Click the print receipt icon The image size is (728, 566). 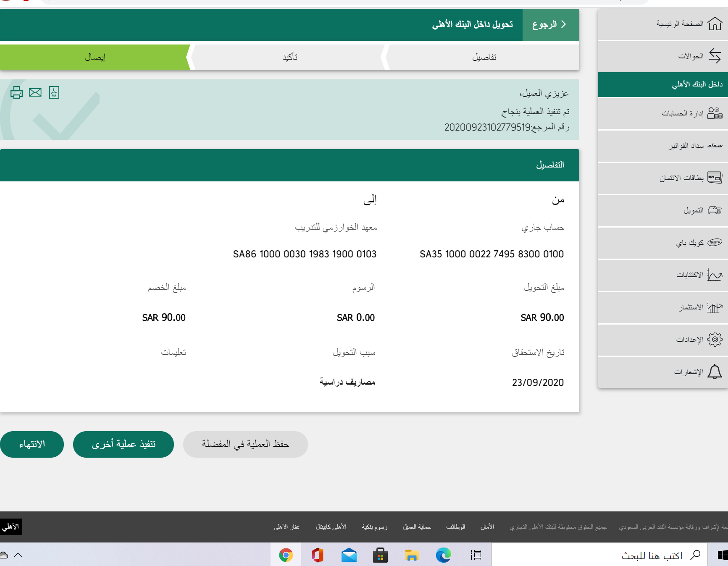(16, 92)
